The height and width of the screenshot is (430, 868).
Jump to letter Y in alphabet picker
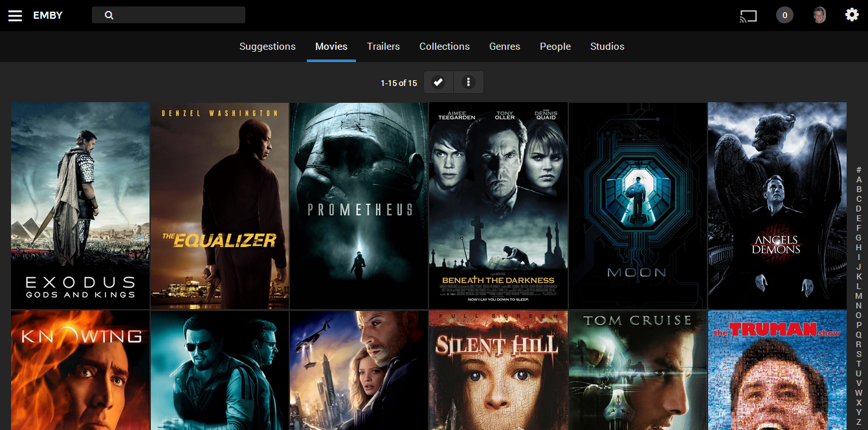tap(859, 413)
